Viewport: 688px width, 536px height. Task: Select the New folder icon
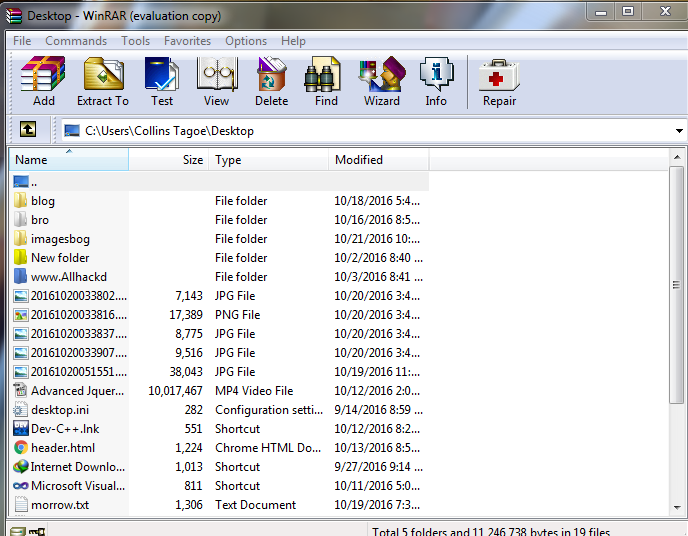click(x=20, y=257)
